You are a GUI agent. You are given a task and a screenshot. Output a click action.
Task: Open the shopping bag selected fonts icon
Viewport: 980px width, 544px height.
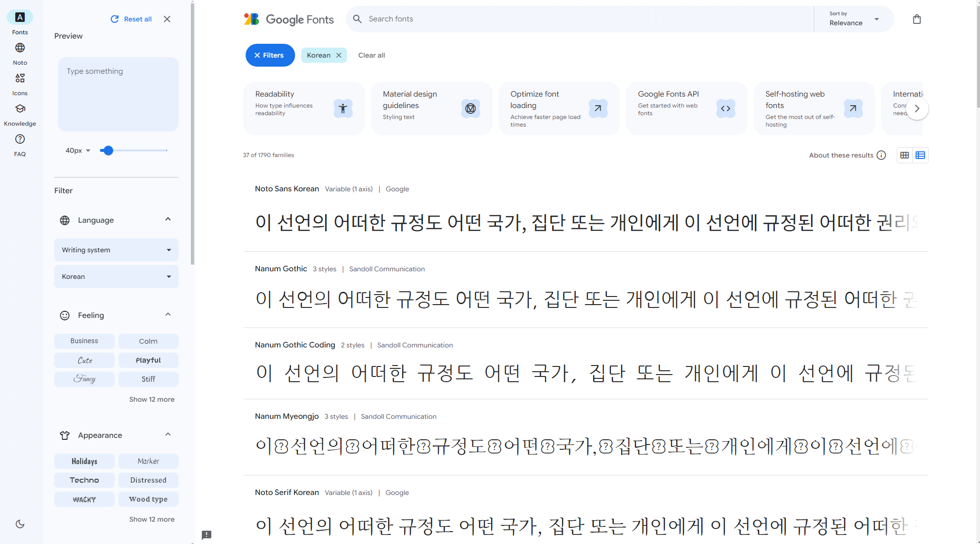917,19
